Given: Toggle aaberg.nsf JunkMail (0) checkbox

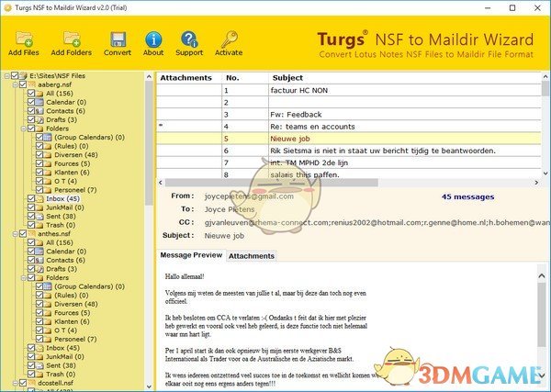Looking at the screenshot, I should pyautogui.click(x=31, y=207).
